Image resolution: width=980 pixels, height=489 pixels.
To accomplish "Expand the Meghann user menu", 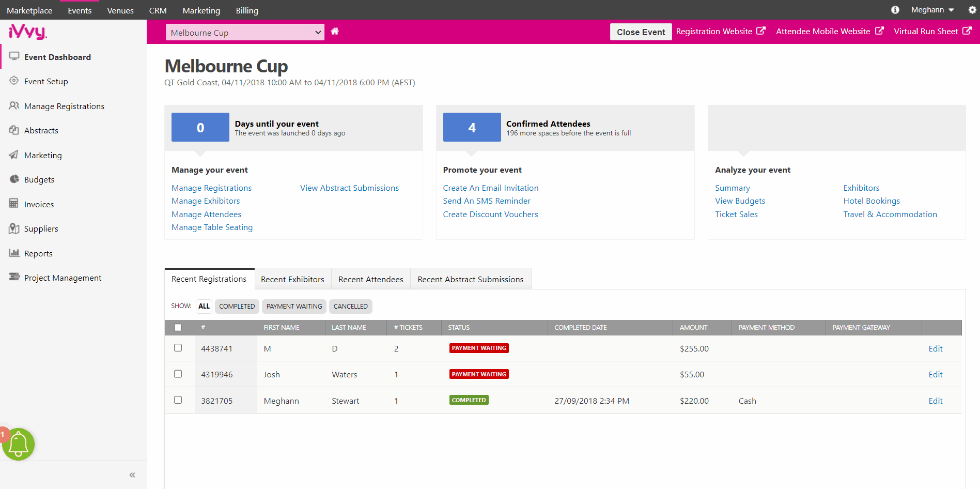I will (932, 10).
